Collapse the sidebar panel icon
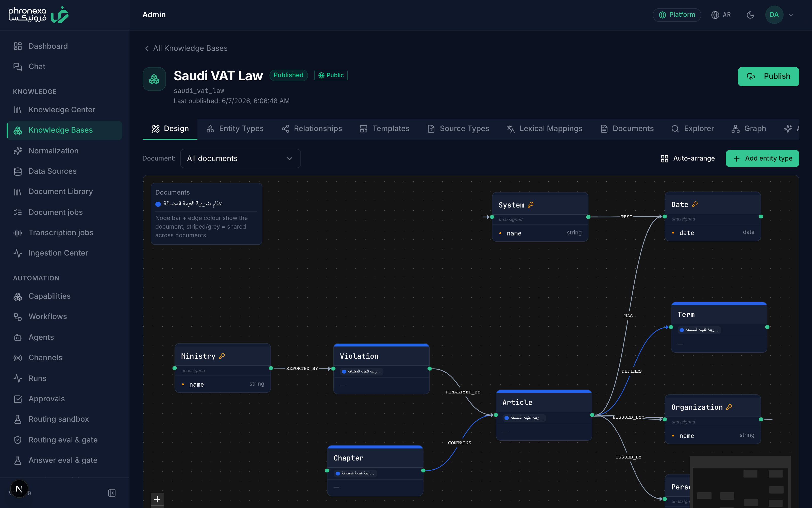The height and width of the screenshot is (508, 812). pyautogui.click(x=112, y=493)
